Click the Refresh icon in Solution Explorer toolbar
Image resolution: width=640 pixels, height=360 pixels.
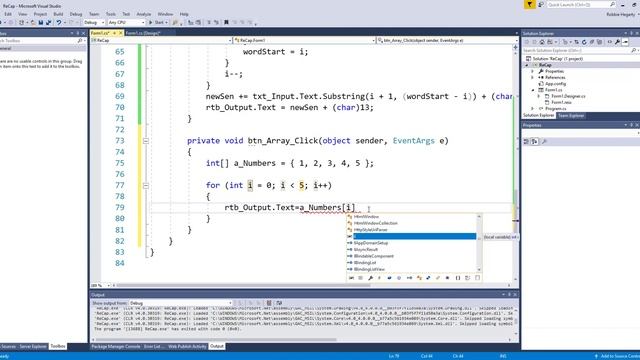[x=584, y=42]
